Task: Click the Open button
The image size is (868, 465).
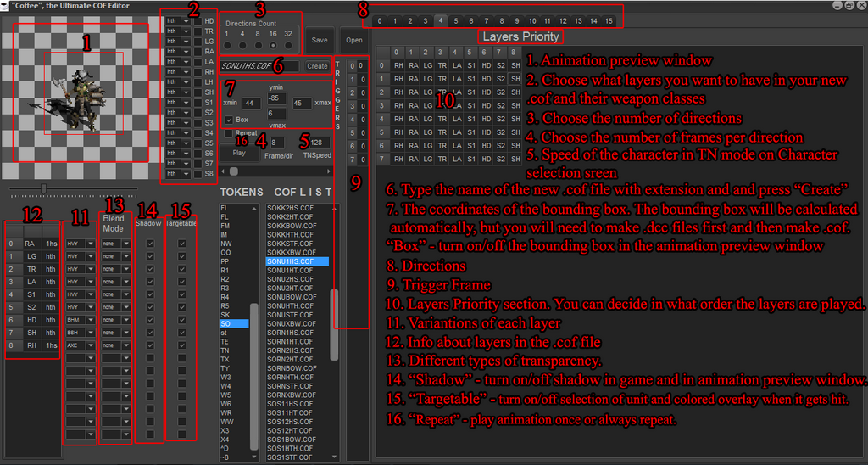Action: [x=354, y=40]
